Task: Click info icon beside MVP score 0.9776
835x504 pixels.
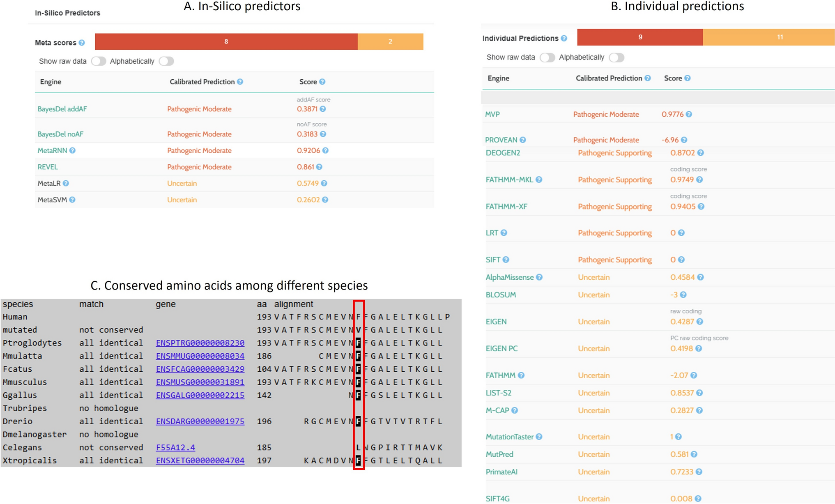Action: pyautogui.click(x=689, y=115)
